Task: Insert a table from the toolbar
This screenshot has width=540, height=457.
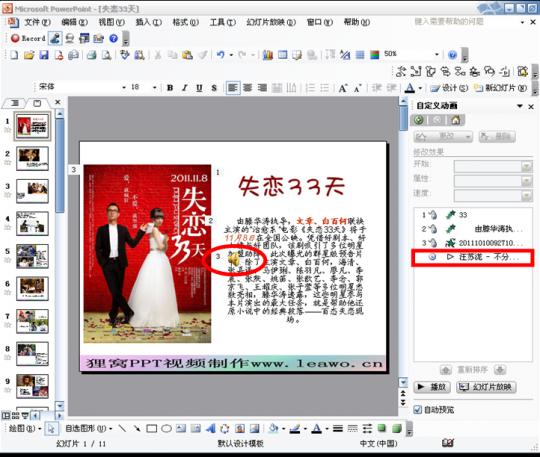Action: [282, 55]
